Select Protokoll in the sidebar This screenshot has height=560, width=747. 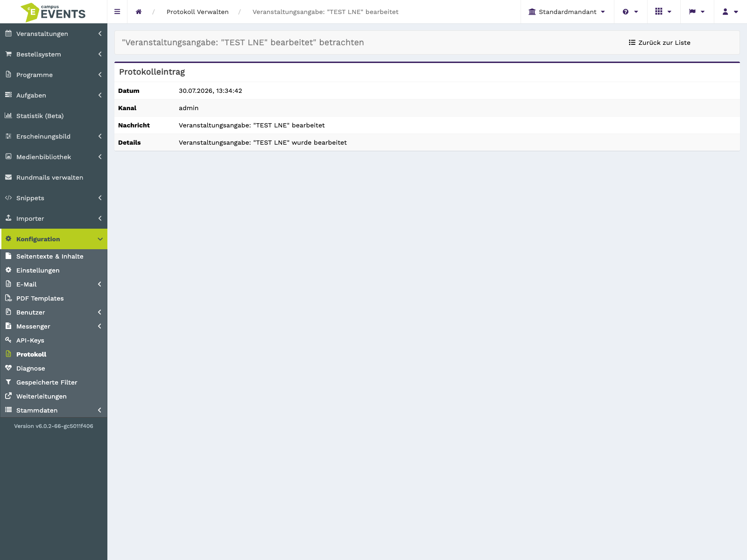[x=54, y=354]
